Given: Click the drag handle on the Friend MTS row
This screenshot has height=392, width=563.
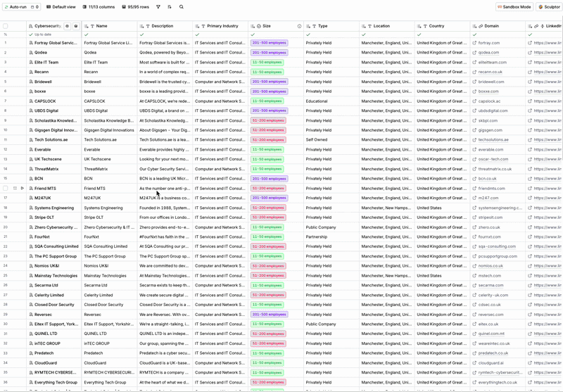Looking at the screenshot, I should click(15, 188).
